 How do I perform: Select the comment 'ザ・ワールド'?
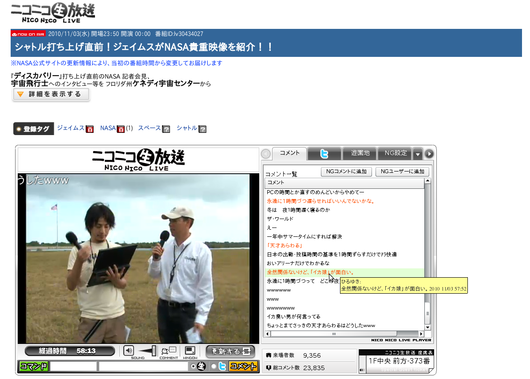point(280,219)
